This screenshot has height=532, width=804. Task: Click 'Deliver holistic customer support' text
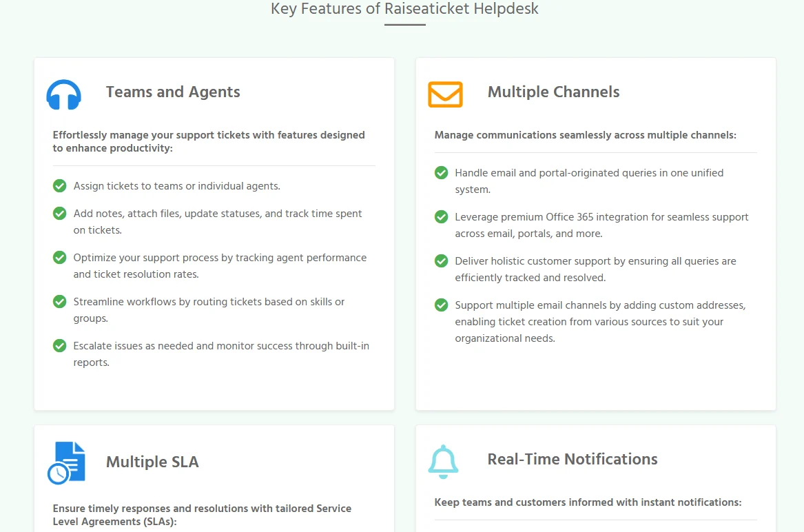pos(596,269)
